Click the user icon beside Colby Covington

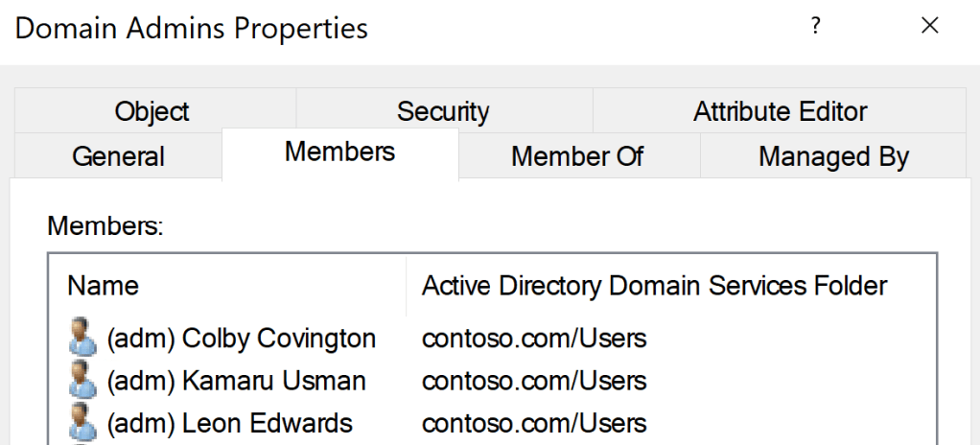(82, 339)
